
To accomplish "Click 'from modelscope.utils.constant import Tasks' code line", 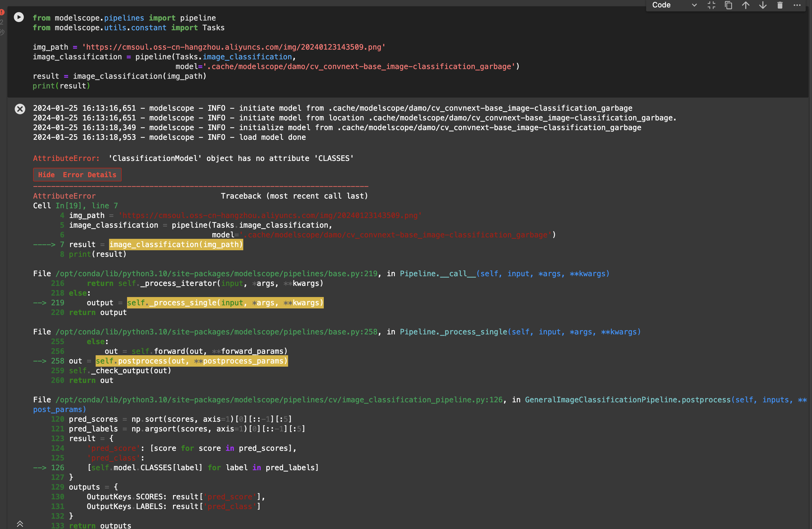I will (x=128, y=28).
